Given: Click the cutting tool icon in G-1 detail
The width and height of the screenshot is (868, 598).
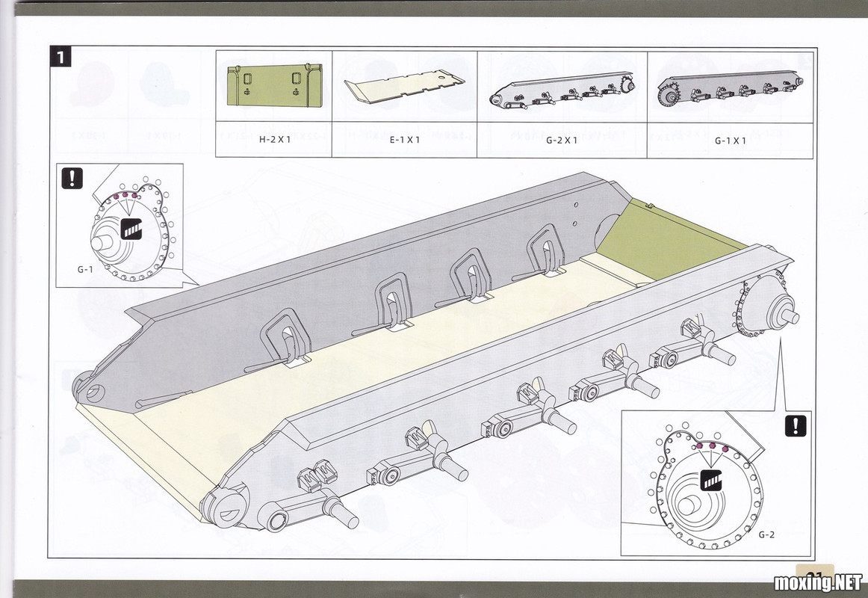Looking at the screenshot, I should [131, 229].
